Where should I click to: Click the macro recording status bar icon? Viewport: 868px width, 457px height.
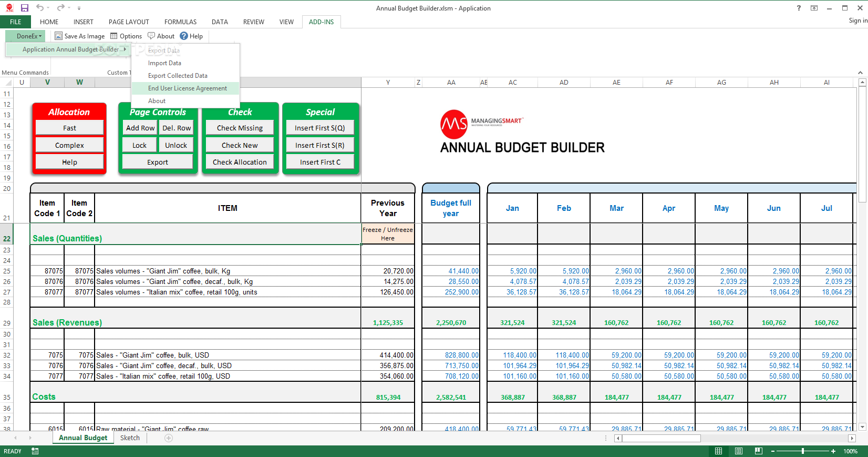click(35, 451)
